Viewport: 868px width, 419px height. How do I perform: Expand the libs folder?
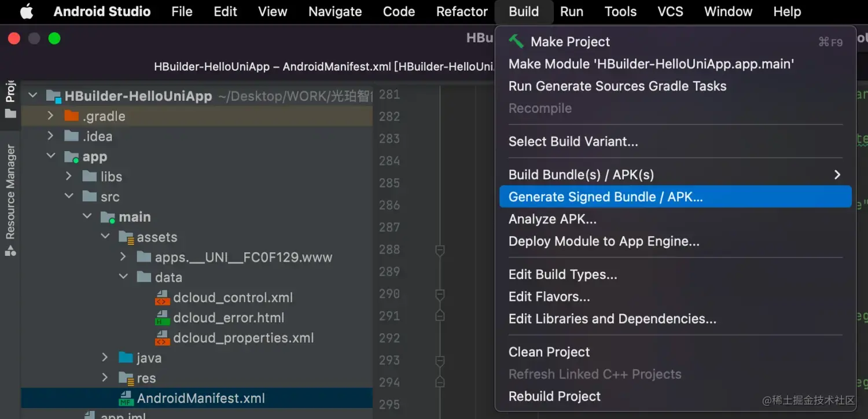[x=69, y=177]
